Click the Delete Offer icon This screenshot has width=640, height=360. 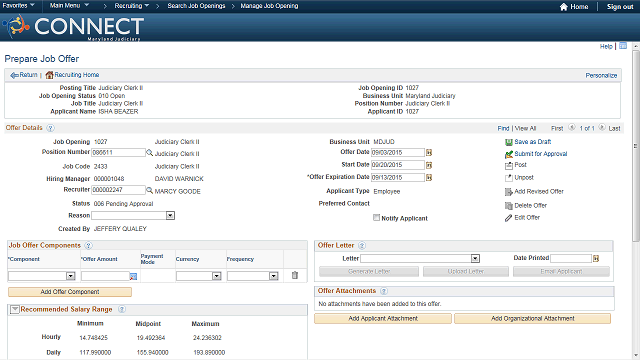point(509,206)
